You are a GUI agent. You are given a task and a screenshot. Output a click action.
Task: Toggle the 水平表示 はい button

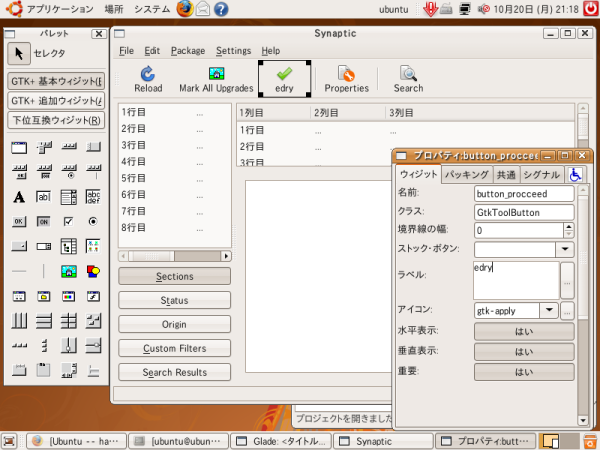click(x=524, y=331)
